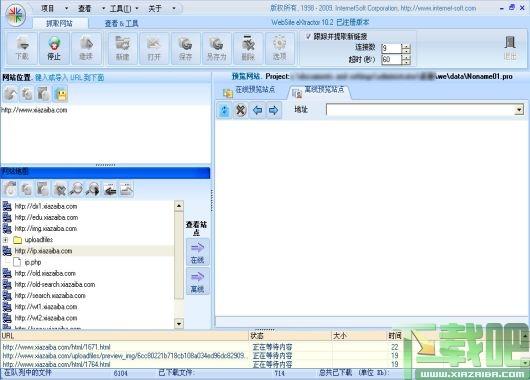530x380 pixels.
Task: Click the 超时 value field showing 60
Action: point(391,60)
